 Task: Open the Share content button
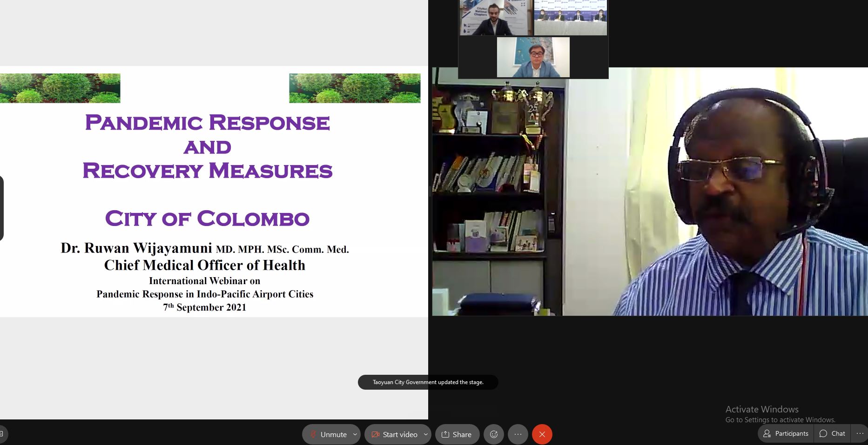pos(457,434)
